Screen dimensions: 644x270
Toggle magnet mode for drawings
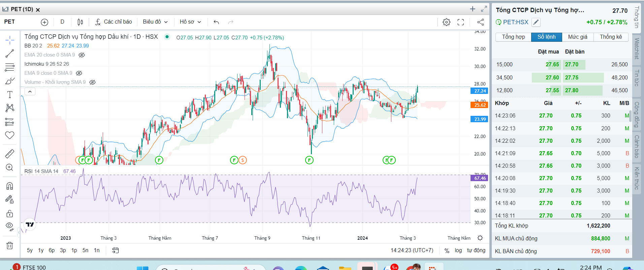[10, 186]
